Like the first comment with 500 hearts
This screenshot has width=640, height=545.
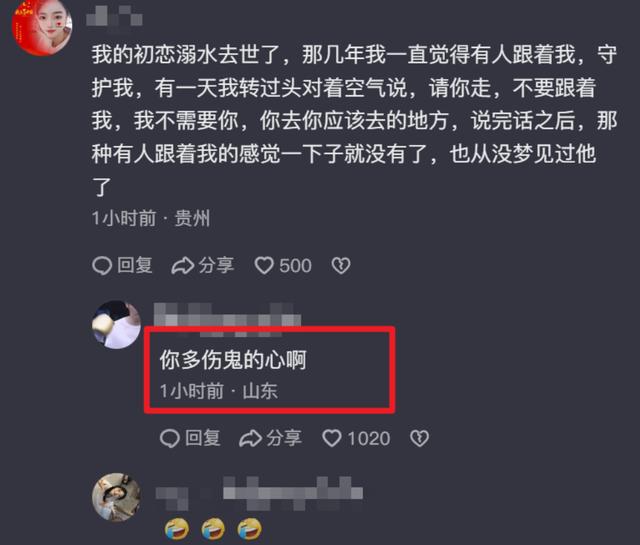(x=264, y=266)
